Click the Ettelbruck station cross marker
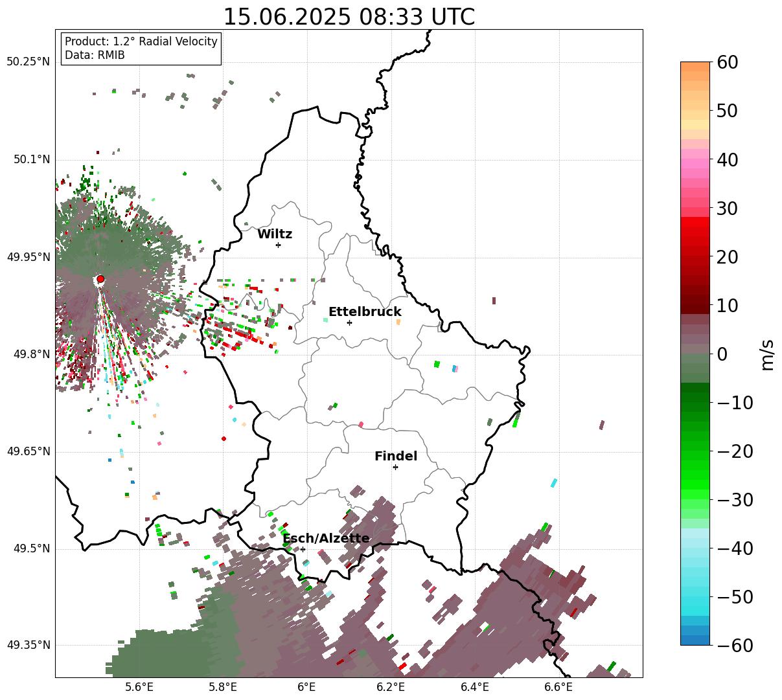 349,322
